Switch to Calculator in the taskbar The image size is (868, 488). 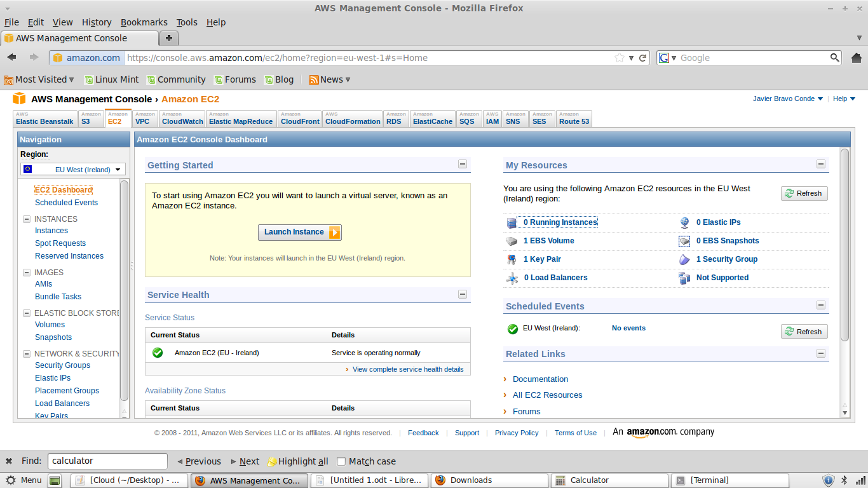click(x=609, y=480)
